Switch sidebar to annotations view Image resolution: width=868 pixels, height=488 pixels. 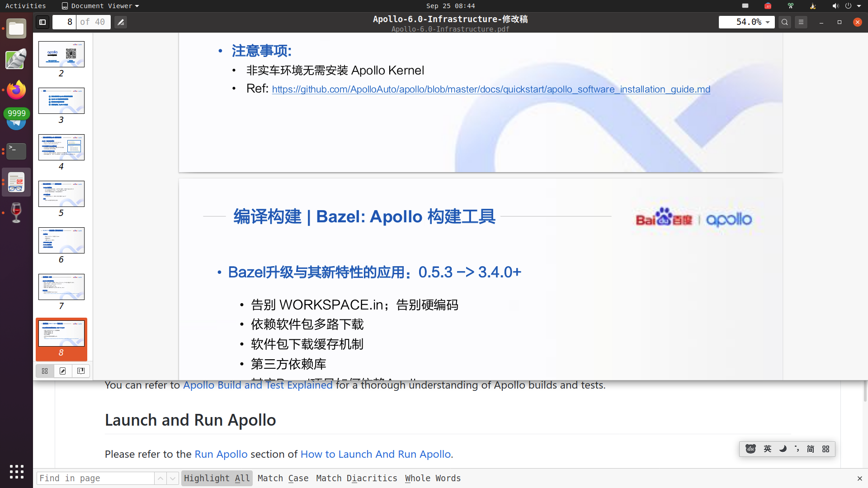click(63, 371)
